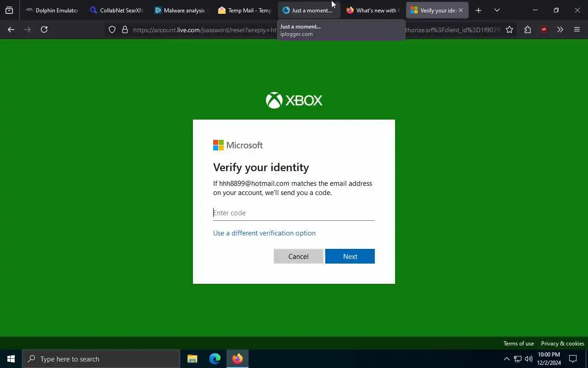Click the Next button
The image size is (588, 368).
point(350,256)
